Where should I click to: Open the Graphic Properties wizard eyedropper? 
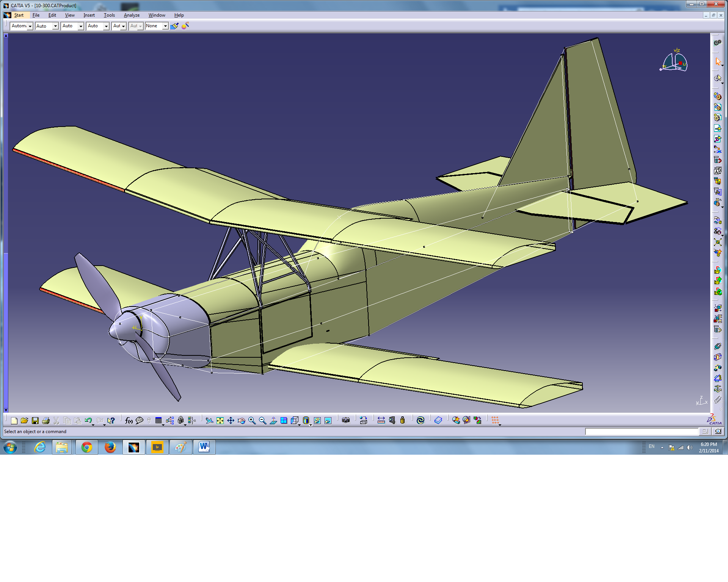[185, 26]
